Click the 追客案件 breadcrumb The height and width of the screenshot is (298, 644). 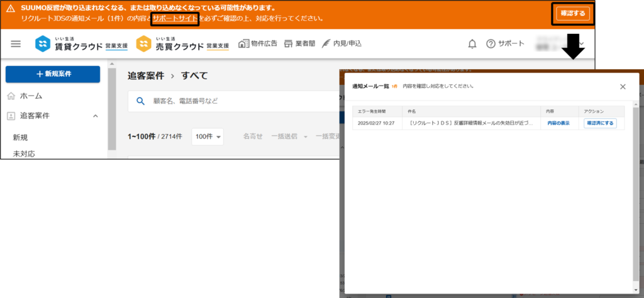pyautogui.click(x=146, y=75)
